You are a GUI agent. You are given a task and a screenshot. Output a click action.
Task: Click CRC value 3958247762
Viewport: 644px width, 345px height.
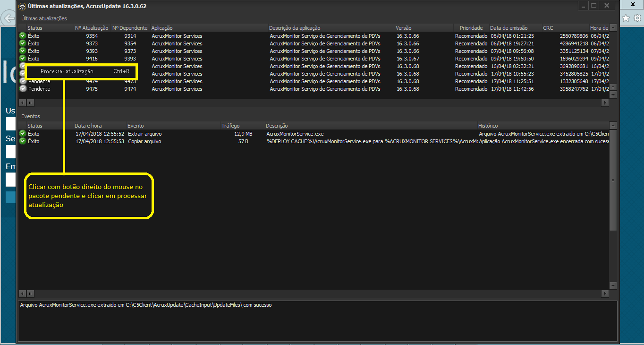click(574, 89)
